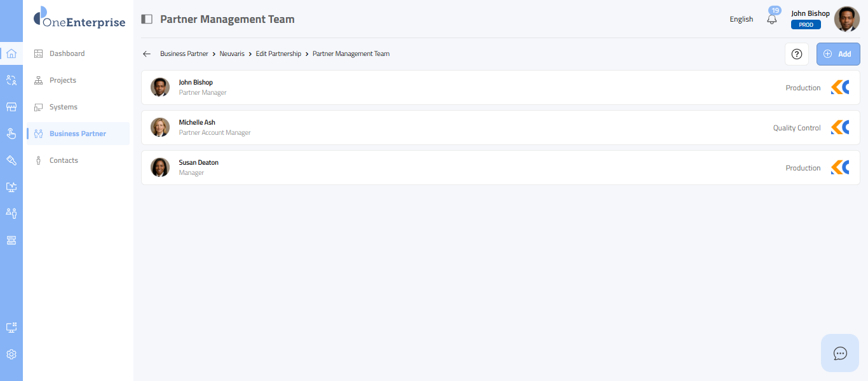Viewport: 868px width, 381px height.
Task: Toggle the sidebar collapse icon
Action: pos(147,19)
